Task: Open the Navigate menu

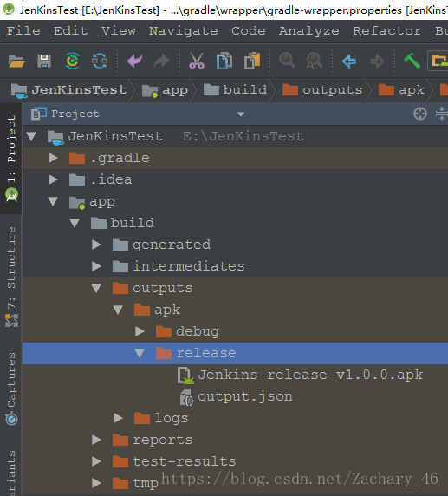Action: [x=184, y=31]
